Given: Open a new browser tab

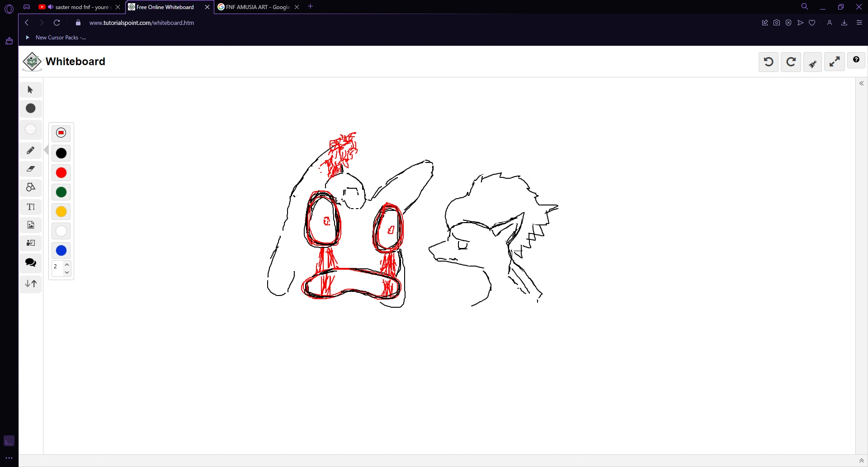Looking at the screenshot, I should [x=311, y=7].
